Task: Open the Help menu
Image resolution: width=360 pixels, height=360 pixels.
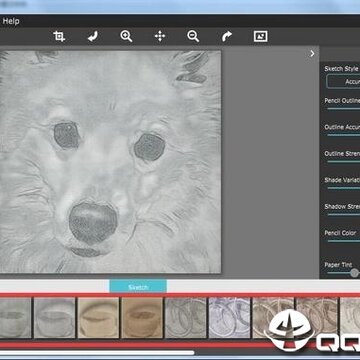Action: click(x=11, y=21)
